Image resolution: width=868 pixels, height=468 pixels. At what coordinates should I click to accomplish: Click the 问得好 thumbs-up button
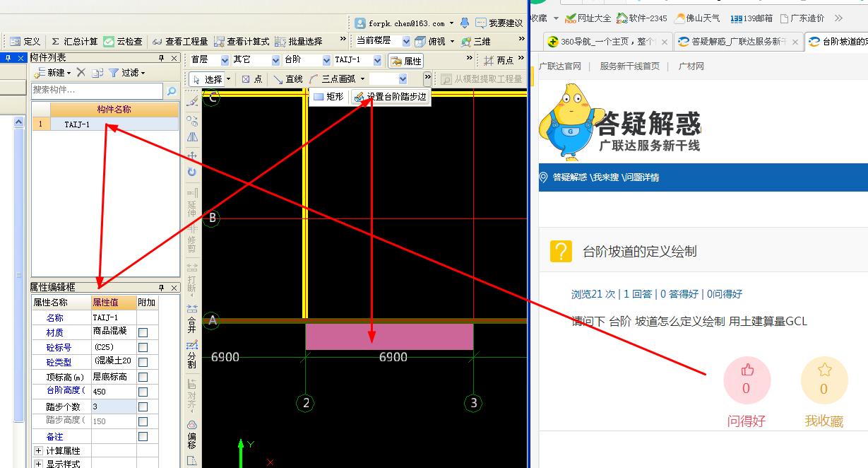pyautogui.click(x=747, y=380)
